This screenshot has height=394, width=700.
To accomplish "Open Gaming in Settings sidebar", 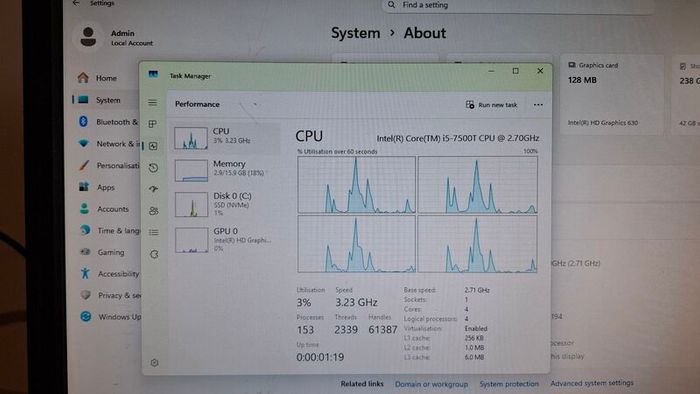I will [x=111, y=252].
